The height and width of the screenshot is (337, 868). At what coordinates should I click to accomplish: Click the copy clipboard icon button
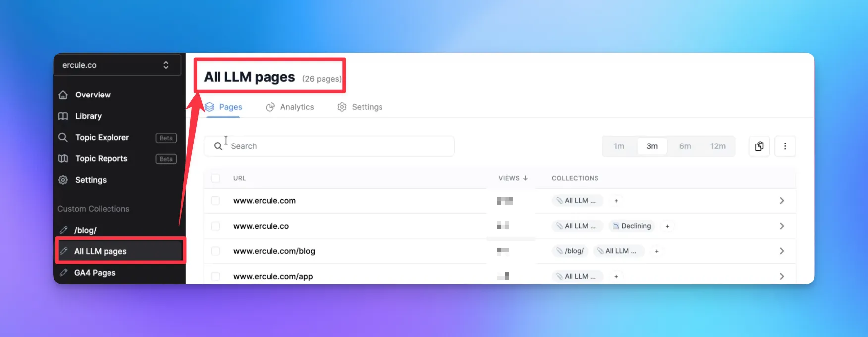tap(759, 146)
